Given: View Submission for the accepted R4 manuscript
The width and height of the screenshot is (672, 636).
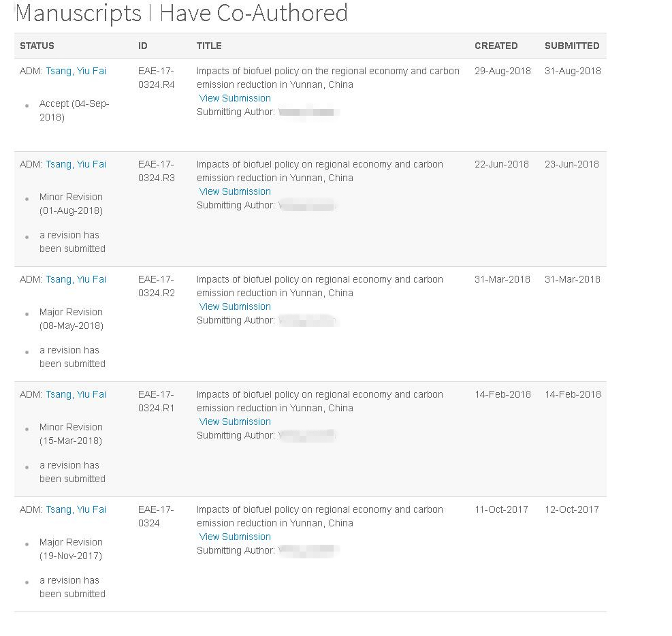Looking at the screenshot, I should pyautogui.click(x=235, y=98).
